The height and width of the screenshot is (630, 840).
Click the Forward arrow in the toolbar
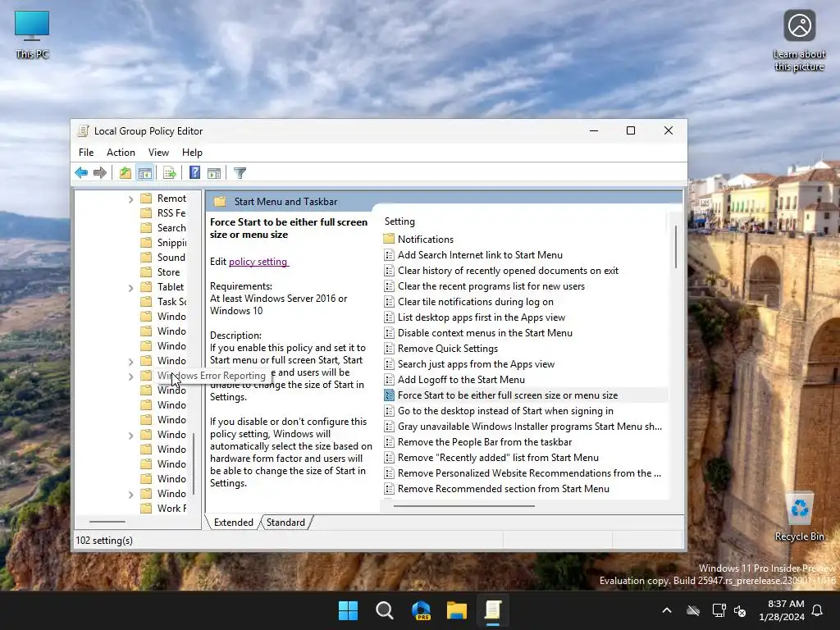tap(99, 172)
